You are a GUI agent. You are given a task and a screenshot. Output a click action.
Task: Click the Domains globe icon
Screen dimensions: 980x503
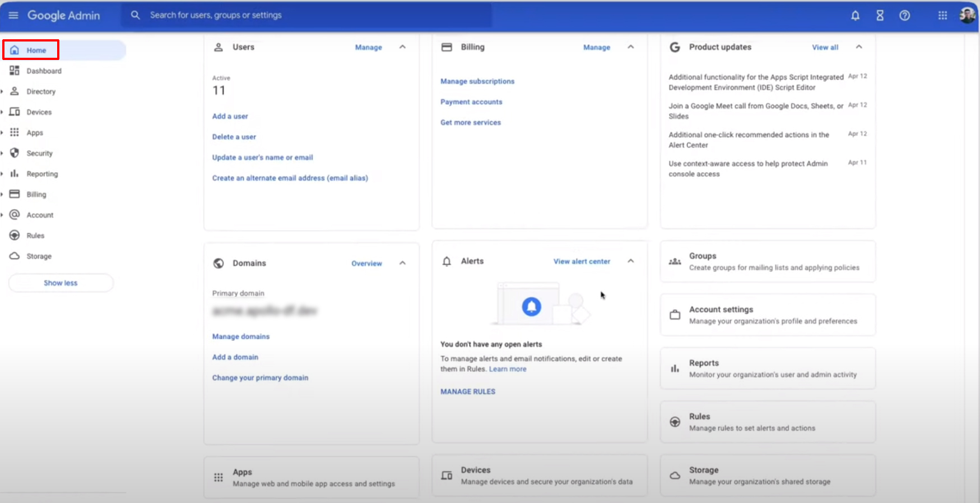coord(219,263)
